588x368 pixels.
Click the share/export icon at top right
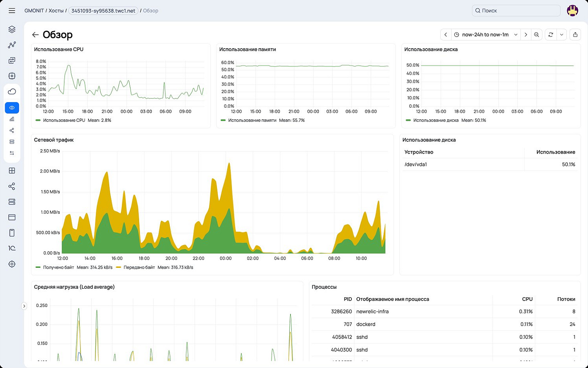(x=575, y=35)
